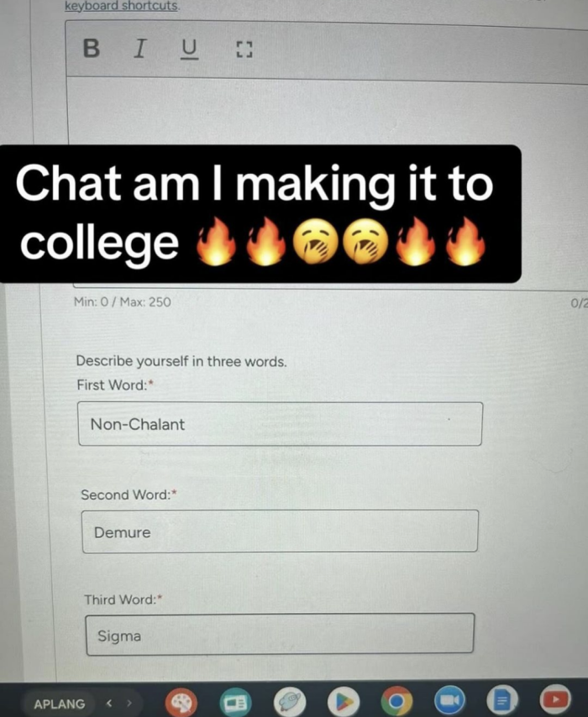
Task: Toggle underline formatting in the editor toolbar
Action: coord(189,50)
